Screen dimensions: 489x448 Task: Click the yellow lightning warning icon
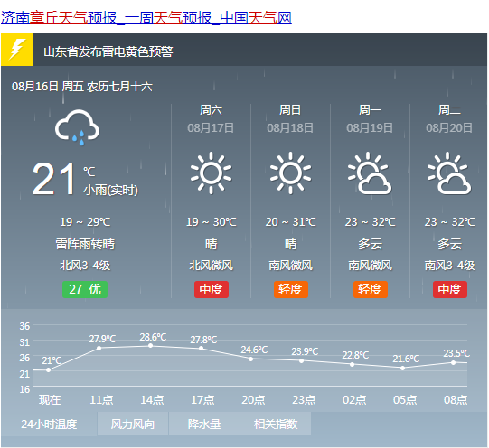pyautogui.click(x=17, y=50)
